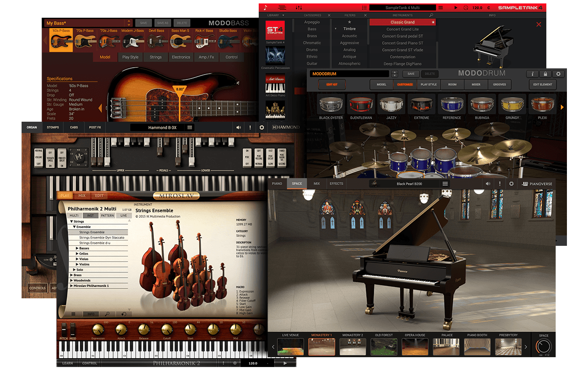Click the instruments search magnifier icon
Screen dimensions: 588x368
pyautogui.click(x=431, y=16)
